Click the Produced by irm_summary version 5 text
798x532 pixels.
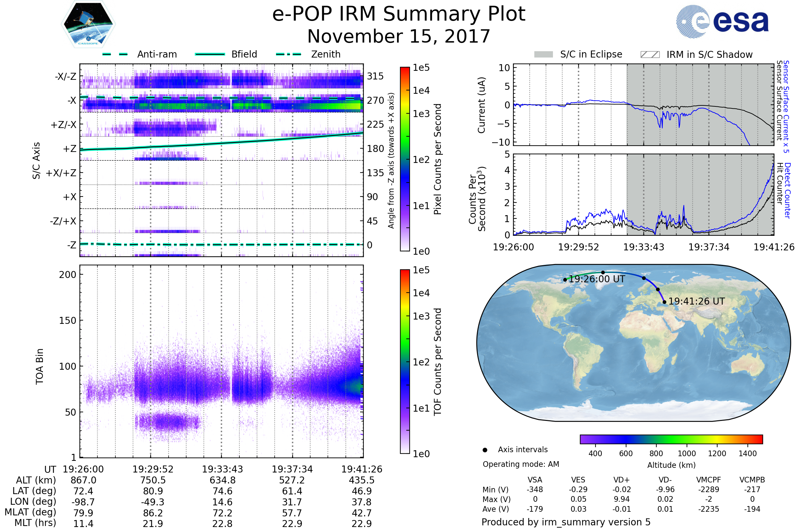[566, 522]
